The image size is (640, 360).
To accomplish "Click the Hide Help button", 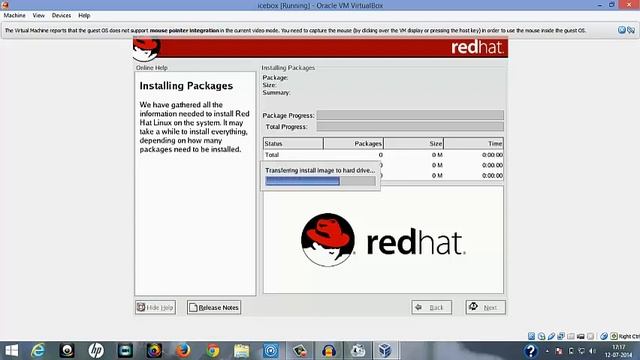I will coord(156,307).
